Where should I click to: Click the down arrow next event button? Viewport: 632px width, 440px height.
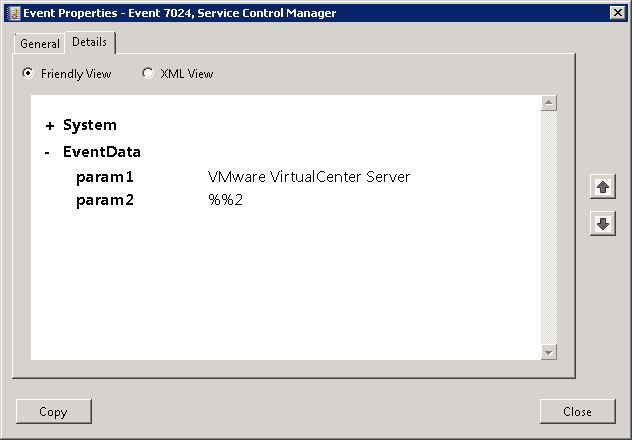coord(603,224)
